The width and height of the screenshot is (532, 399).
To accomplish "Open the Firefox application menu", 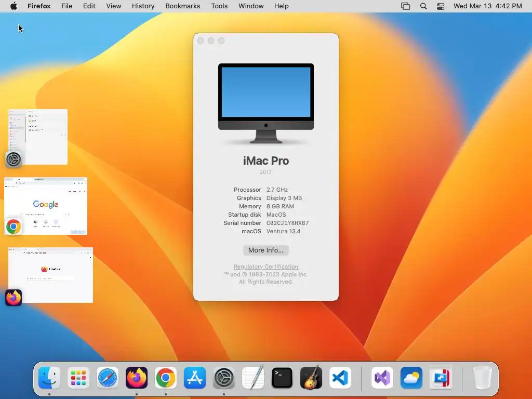I will point(39,6).
